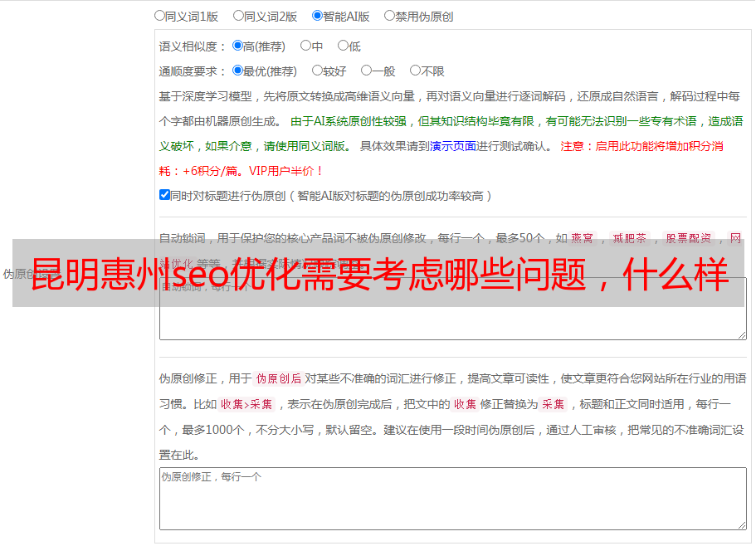This screenshot has height=546, width=756.
Task: Set 通顺度要求 to 一般
Action: [x=366, y=71]
